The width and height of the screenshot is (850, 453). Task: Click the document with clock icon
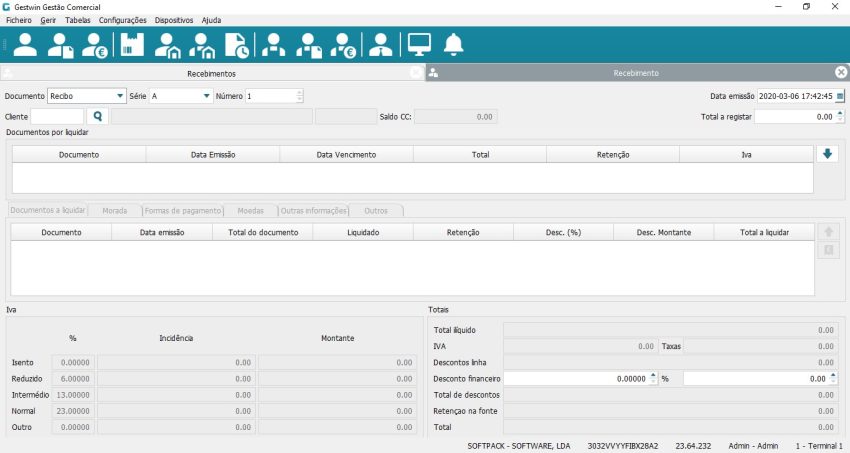pyautogui.click(x=237, y=45)
